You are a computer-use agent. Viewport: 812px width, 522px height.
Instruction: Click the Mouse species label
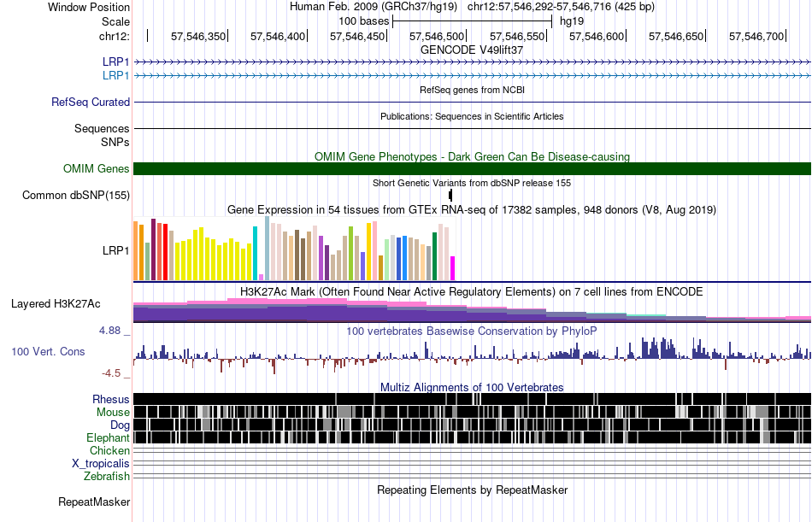click(x=113, y=412)
